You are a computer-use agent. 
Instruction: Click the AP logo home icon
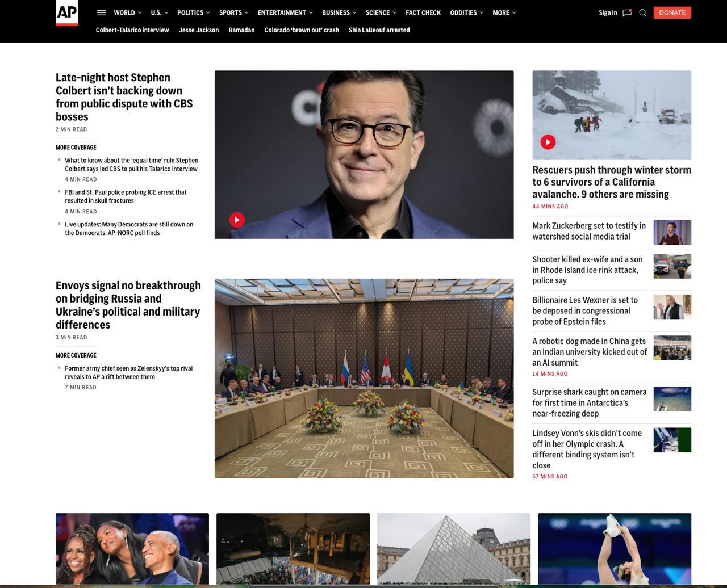pos(66,12)
